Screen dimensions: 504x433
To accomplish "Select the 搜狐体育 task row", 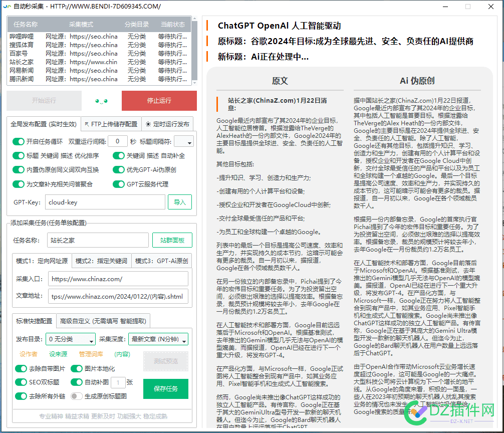I will [99, 45].
